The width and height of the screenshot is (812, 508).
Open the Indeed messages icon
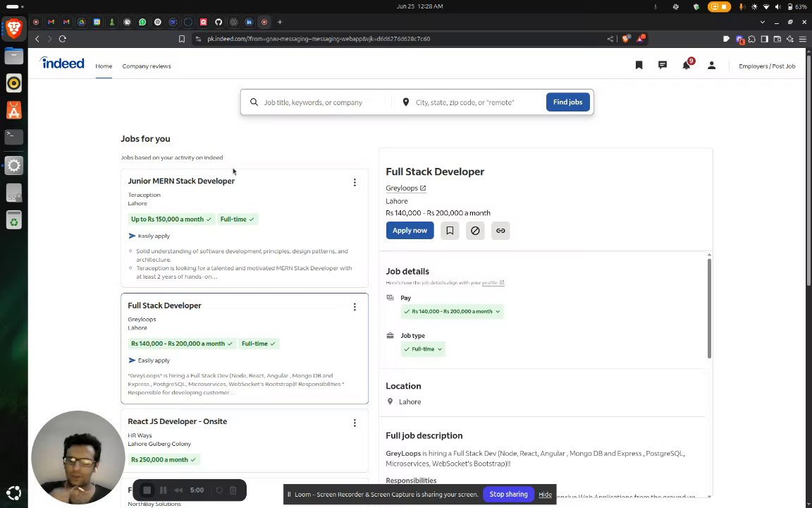(663, 65)
